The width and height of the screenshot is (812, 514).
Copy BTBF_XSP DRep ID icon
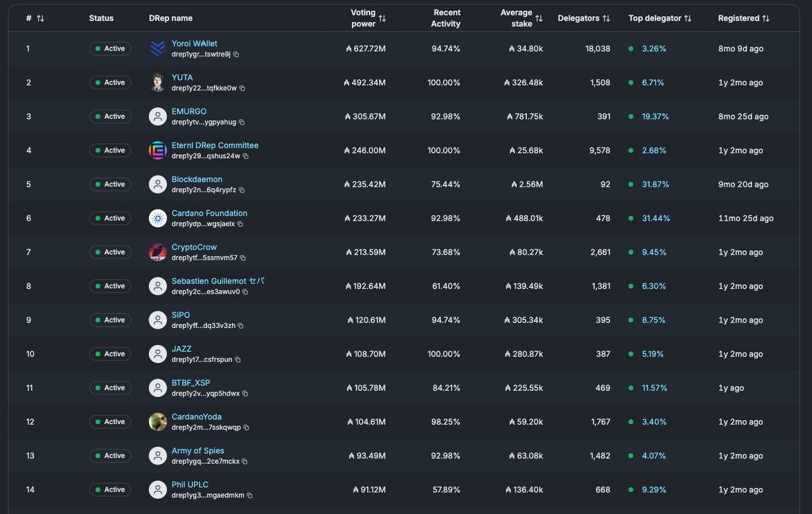coord(245,394)
